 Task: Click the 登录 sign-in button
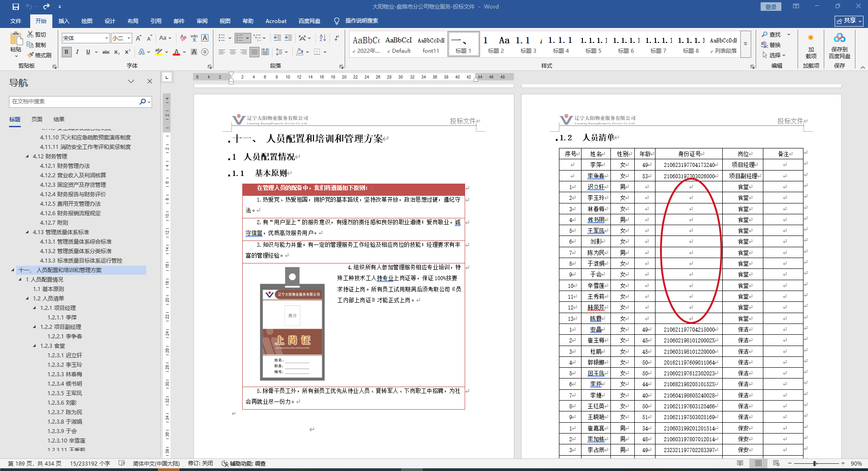(771, 7)
